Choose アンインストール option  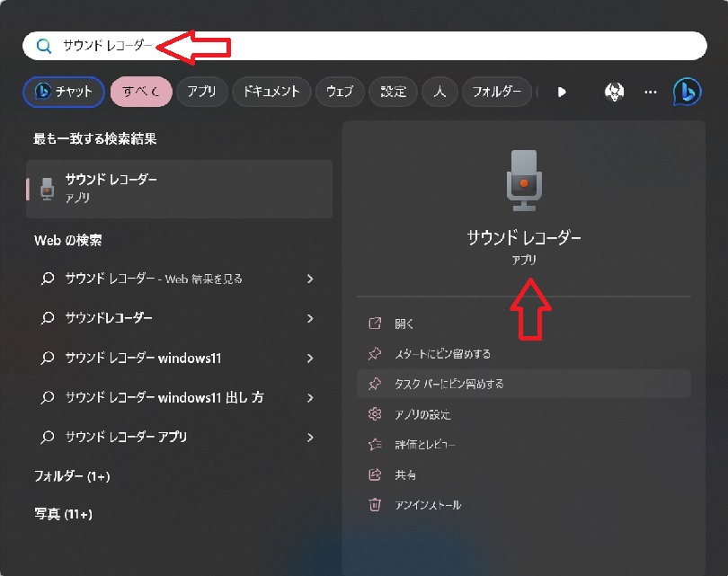click(524, 505)
